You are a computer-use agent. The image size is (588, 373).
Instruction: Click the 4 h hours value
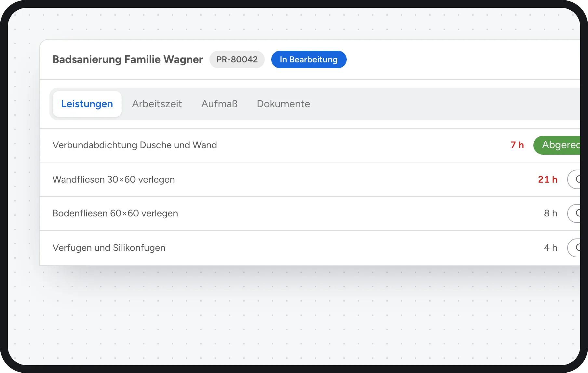pyautogui.click(x=551, y=248)
